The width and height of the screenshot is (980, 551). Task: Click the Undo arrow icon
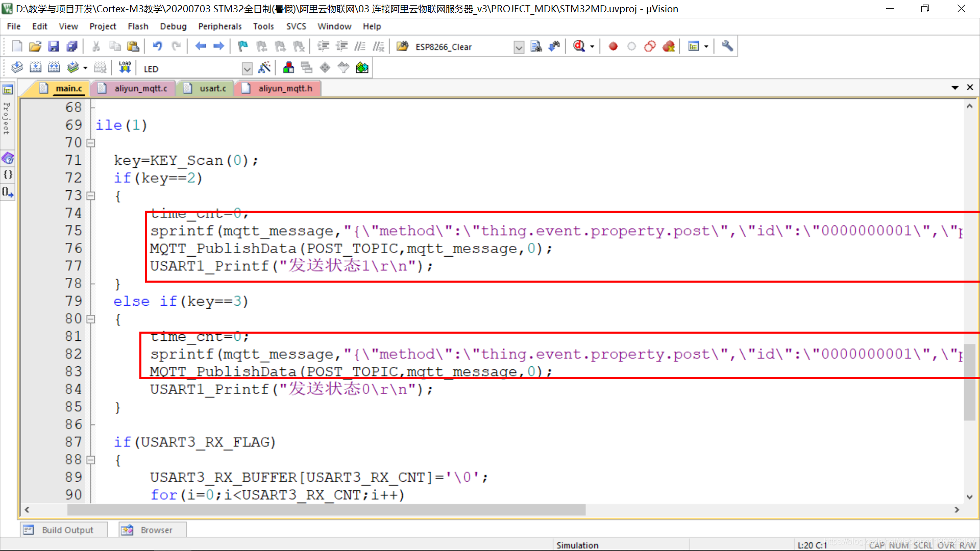[x=157, y=46]
